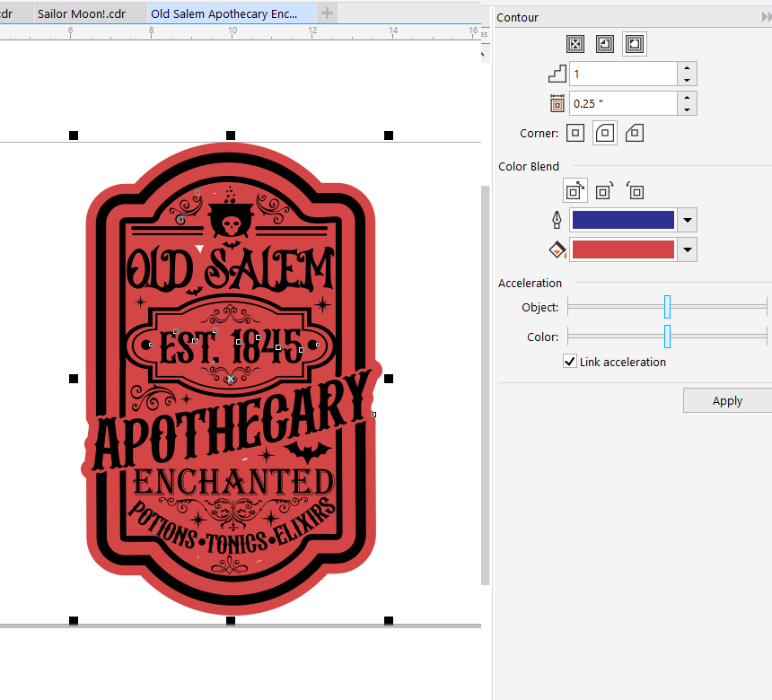Image resolution: width=772 pixels, height=700 pixels.
Task: Select linear contour color blend
Action: point(575,190)
